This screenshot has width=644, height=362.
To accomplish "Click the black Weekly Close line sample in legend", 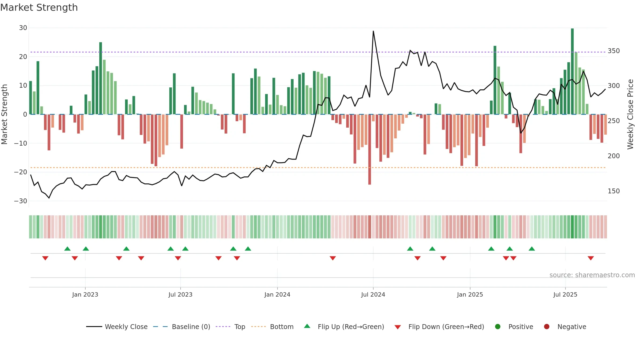I will pyautogui.click(x=94, y=327).
